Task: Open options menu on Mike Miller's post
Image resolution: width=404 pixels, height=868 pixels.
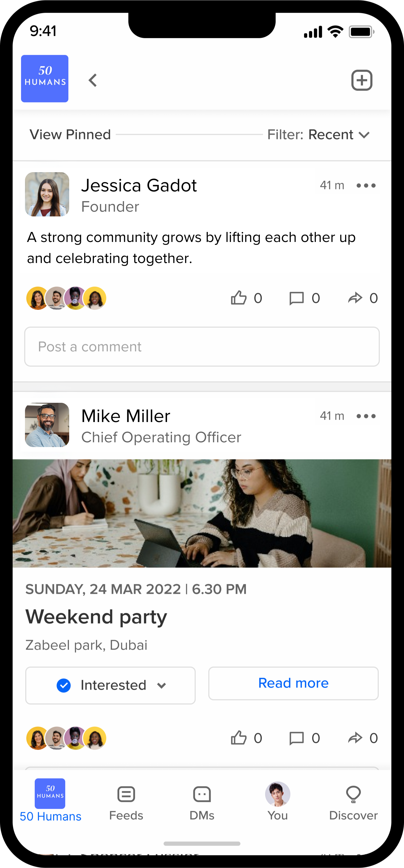Action: pos(366,416)
